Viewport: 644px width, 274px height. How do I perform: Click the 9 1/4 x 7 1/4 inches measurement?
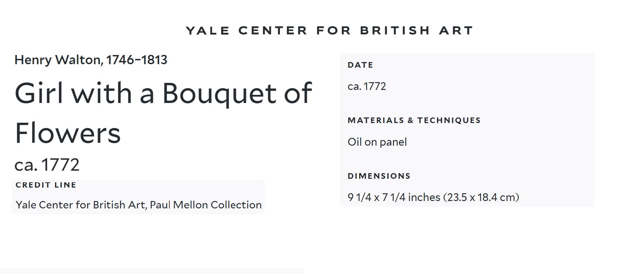coord(394,197)
